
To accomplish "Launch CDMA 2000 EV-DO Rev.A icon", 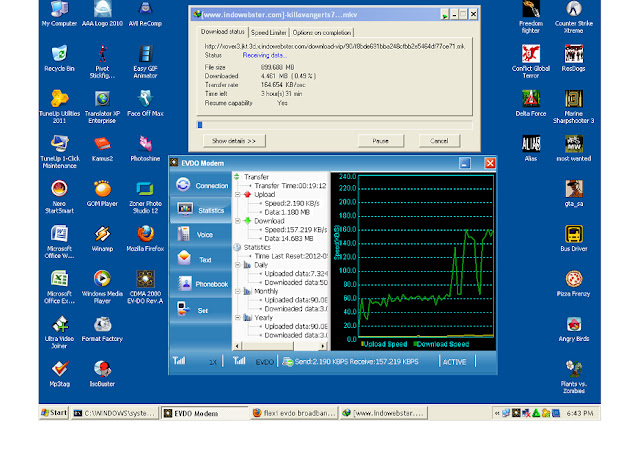I will tap(145, 287).
